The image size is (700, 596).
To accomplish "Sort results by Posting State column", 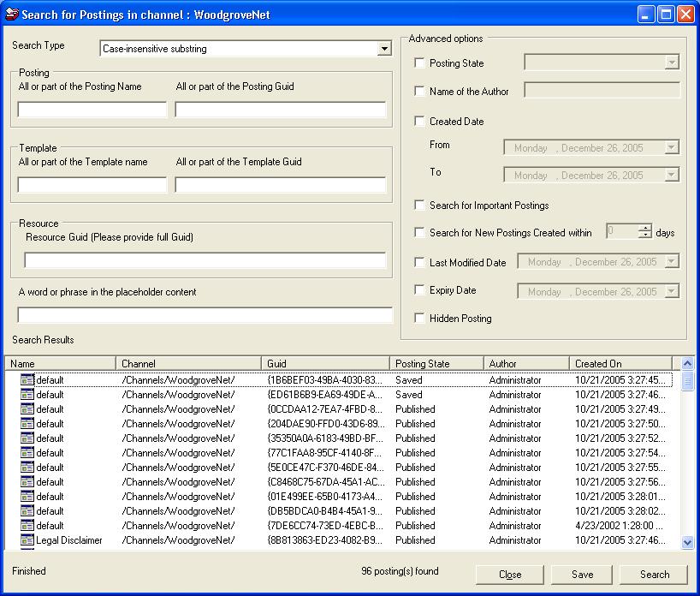I will [x=436, y=364].
